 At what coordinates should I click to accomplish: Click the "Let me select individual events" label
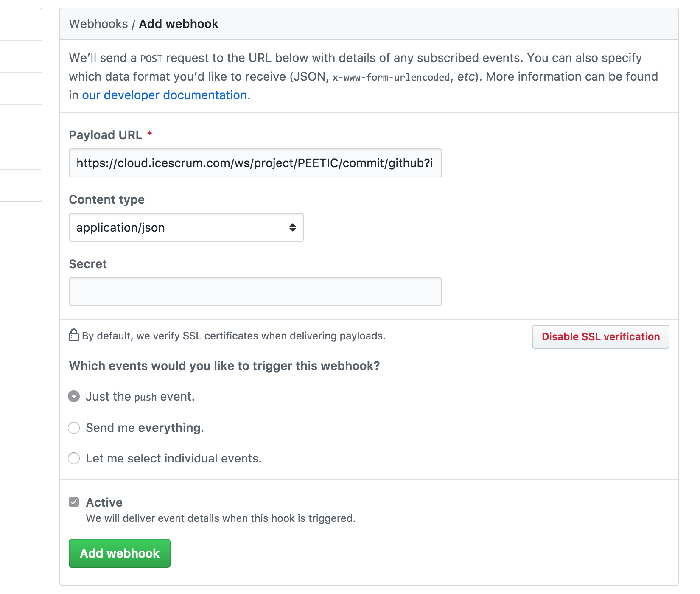pyautogui.click(x=174, y=458)
